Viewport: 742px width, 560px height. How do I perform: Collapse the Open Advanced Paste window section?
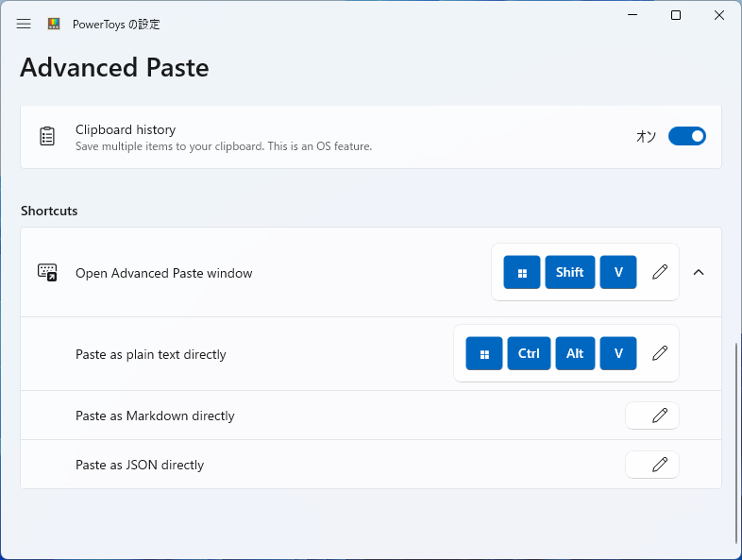click(699, 272)
